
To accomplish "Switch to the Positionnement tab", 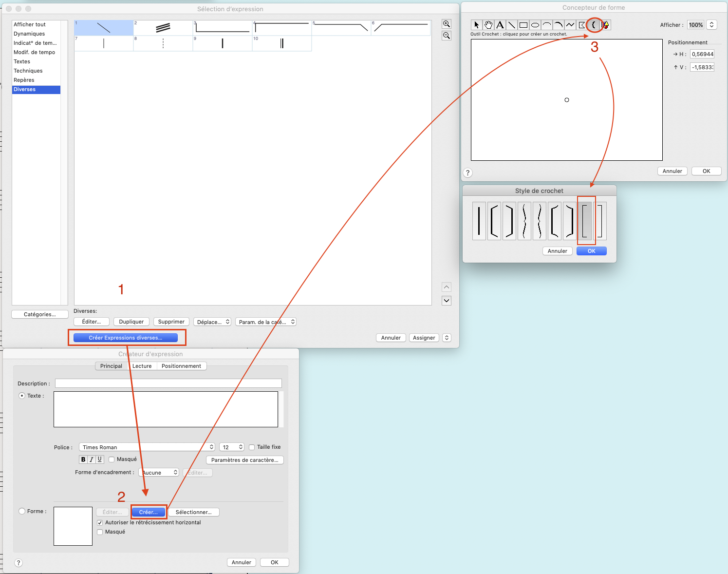I will pyautogui.click(x=181, y=366).
